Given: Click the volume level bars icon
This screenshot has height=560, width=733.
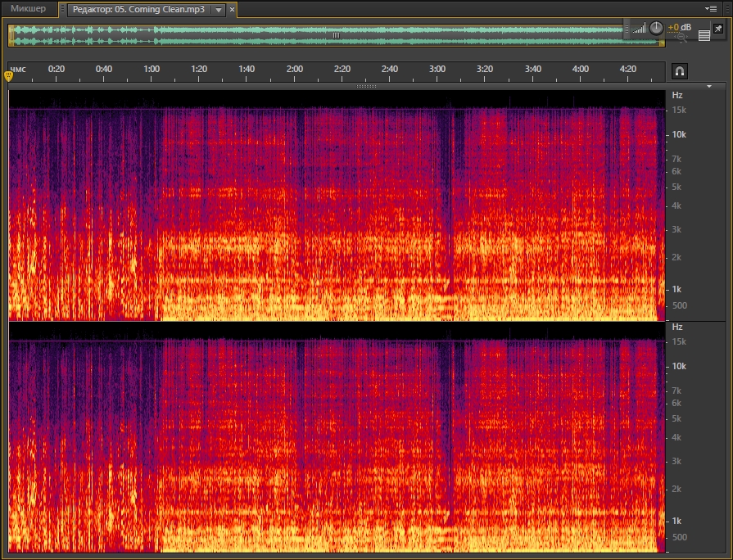Looking at the screenshot, I should pos(639,29).
